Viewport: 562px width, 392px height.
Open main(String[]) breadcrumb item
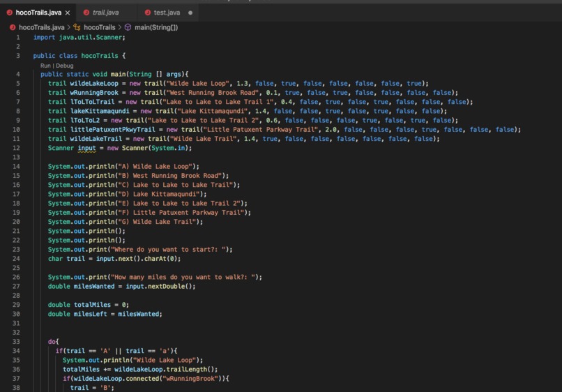[156, 27]
